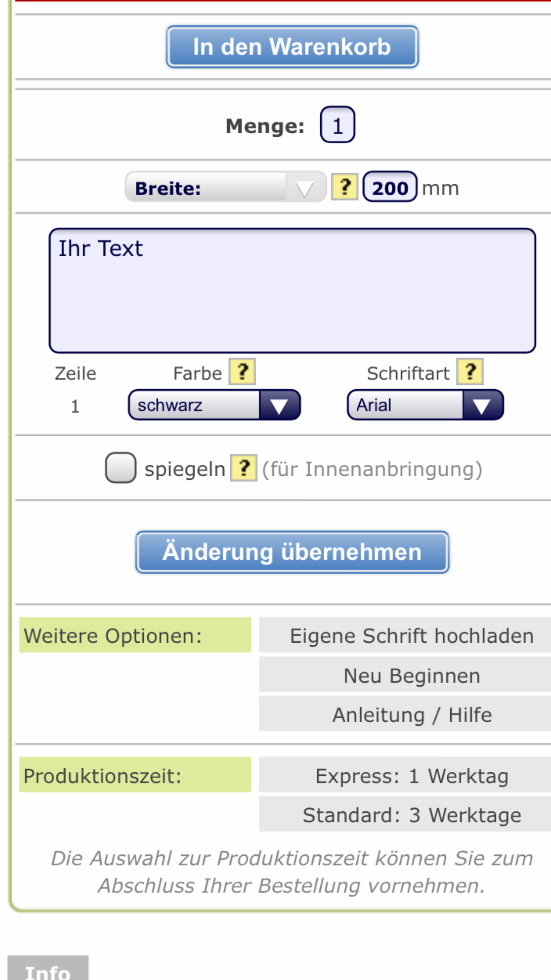The height and width of the screenshot is (980, 551).
Task: Focus the 200 mm width field
Action: coord(390,187)
